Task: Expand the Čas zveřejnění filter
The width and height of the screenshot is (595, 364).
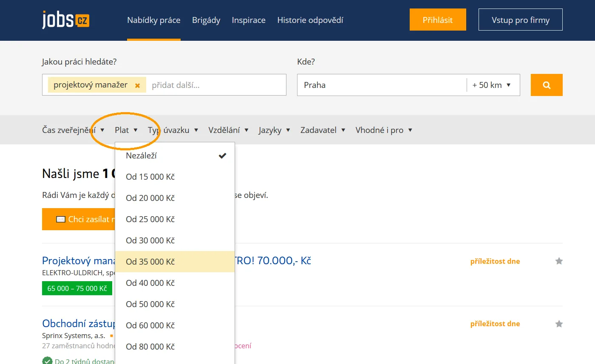Action: click(x=73, y=130)
